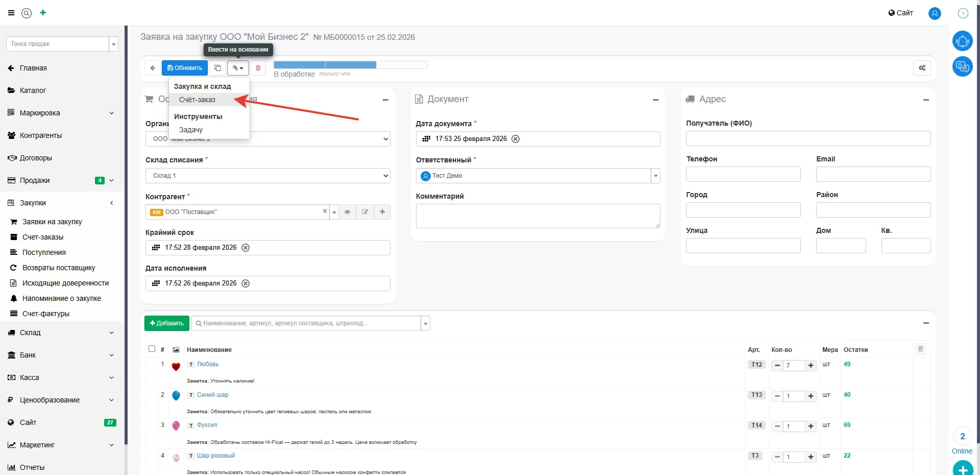The width and height of the screenshot is (980, 475).
Task: Edit the counterparty with pencil icon
Action: [x=365, y=212]
